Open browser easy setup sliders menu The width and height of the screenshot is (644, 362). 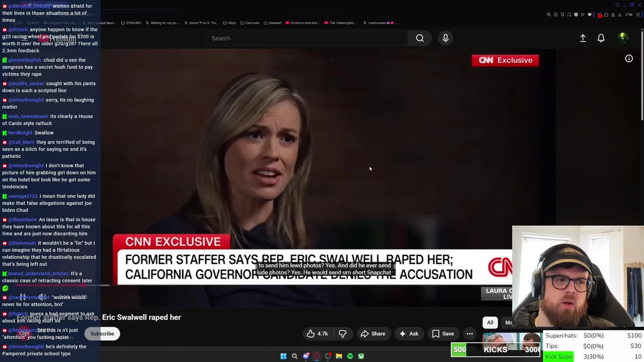pyautogui.click(x=638, y=15)
